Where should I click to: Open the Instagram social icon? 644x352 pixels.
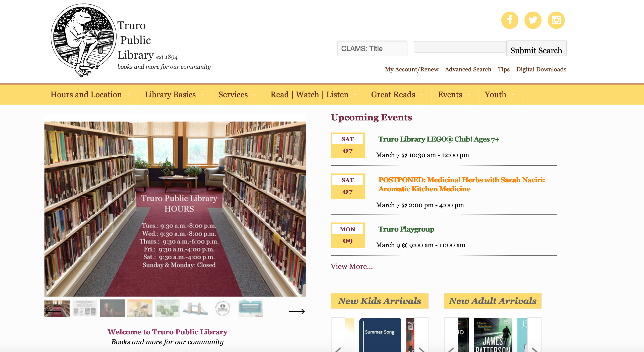556,20
